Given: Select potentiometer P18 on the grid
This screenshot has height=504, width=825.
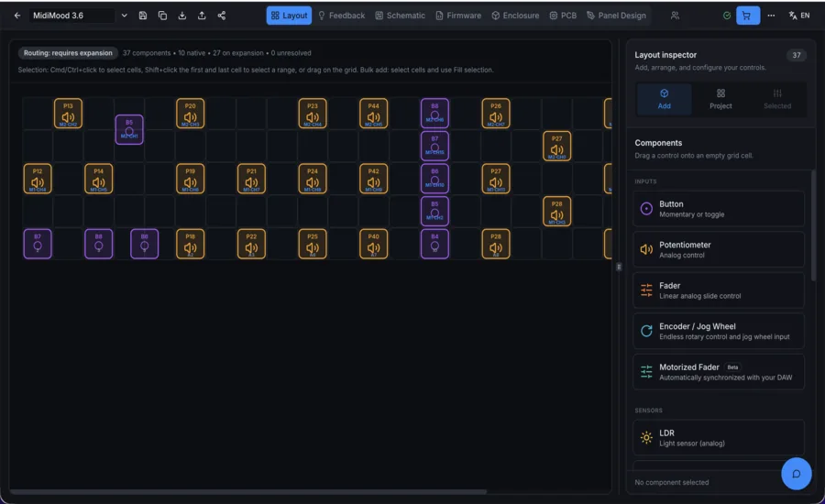Looking at the screenshot, I should [x=190, y=244].
